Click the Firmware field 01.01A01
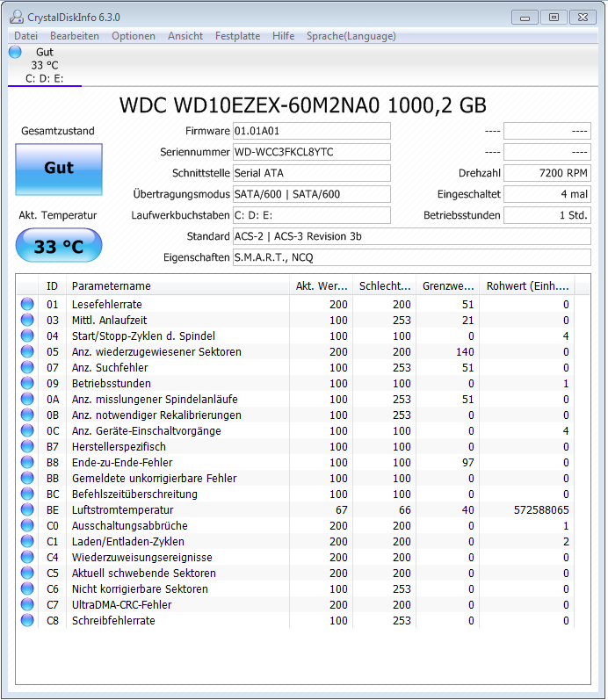Screen dimensions: 608x700 coord(312,131)
